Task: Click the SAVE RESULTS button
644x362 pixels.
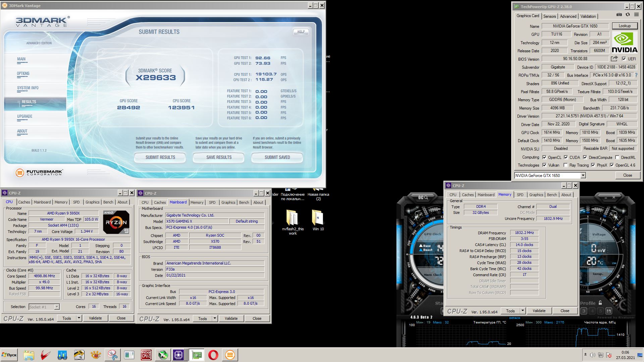Action: 219,157
